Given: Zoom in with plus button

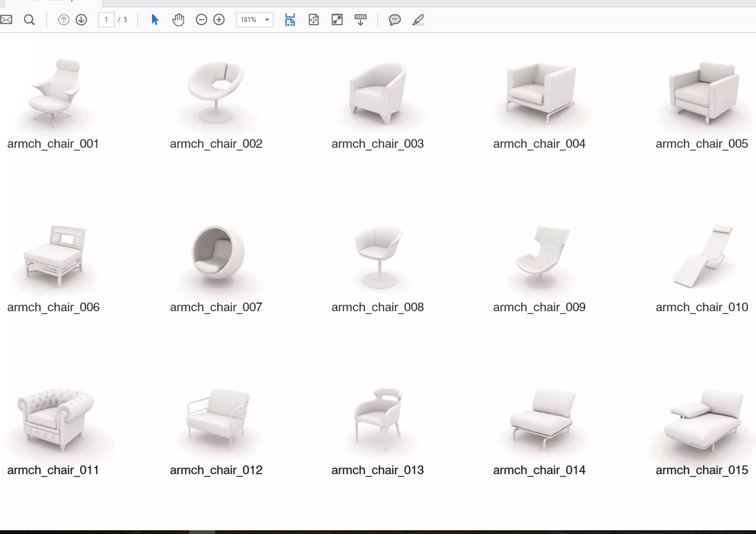Looking at the screenshot, I should (219, 20).
